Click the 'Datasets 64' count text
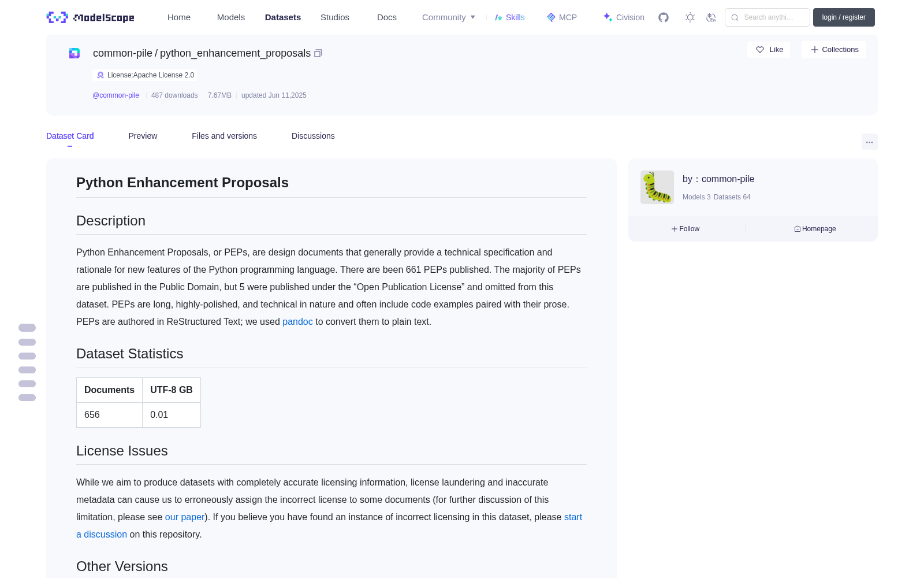Image resolution: width=924 pixels, height=578 pixels. tap(732, 197)
